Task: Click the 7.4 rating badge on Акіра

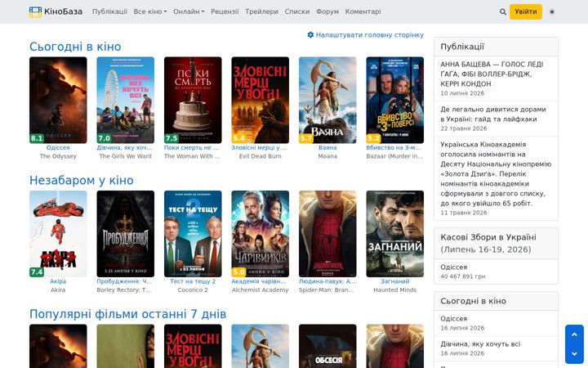Action: pos(37,272)
